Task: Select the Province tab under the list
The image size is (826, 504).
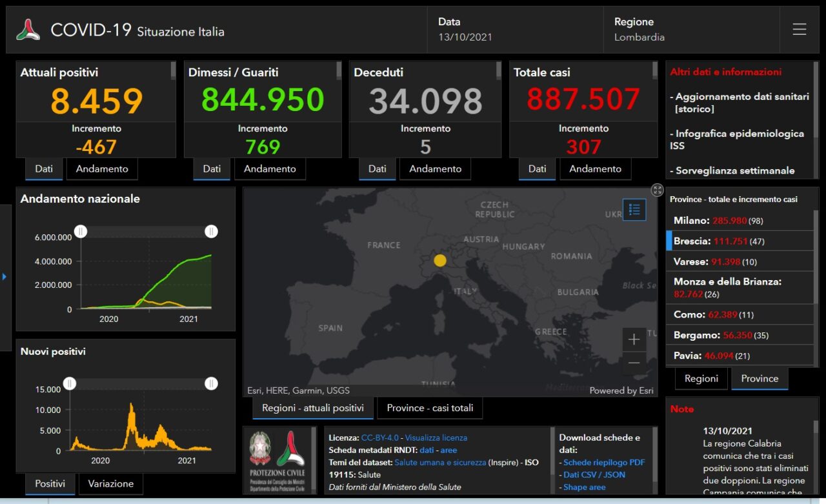Action: [759, 379]
